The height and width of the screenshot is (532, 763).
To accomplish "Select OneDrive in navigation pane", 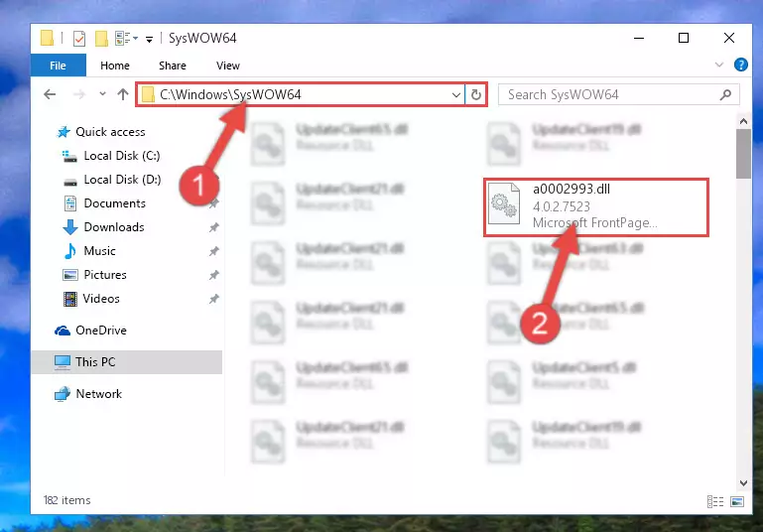I will [x=101, y=331].
